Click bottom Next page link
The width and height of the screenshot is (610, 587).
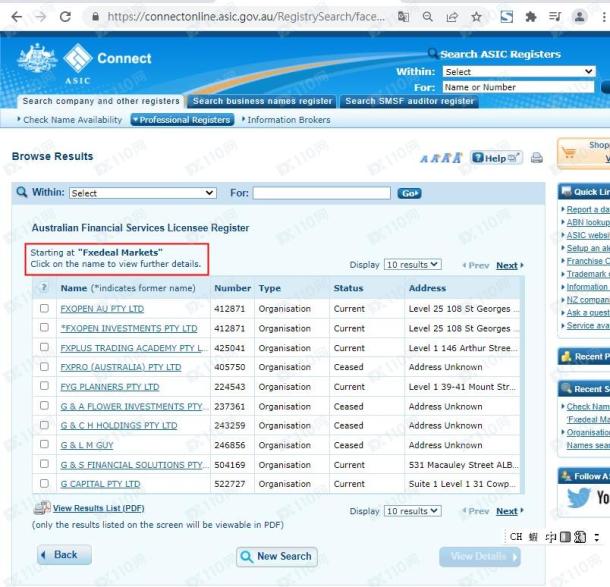click(x=507, y=511)
